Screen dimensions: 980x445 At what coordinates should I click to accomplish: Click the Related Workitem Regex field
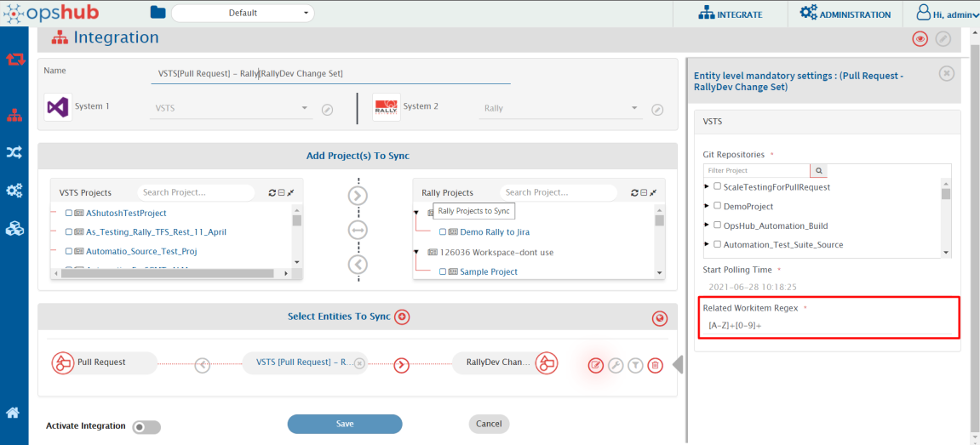pyautogui.click(x=828, y=326)
